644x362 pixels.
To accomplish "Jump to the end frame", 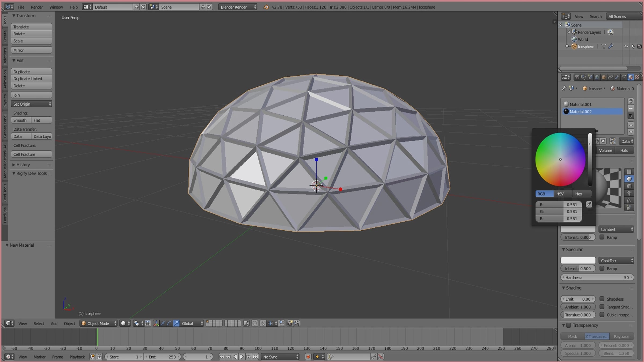I will tap(255, 357).
